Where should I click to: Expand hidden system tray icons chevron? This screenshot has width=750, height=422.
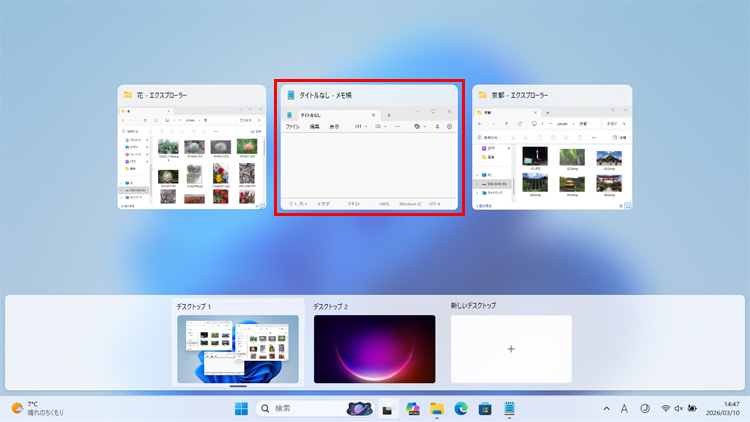coord(606,408)
